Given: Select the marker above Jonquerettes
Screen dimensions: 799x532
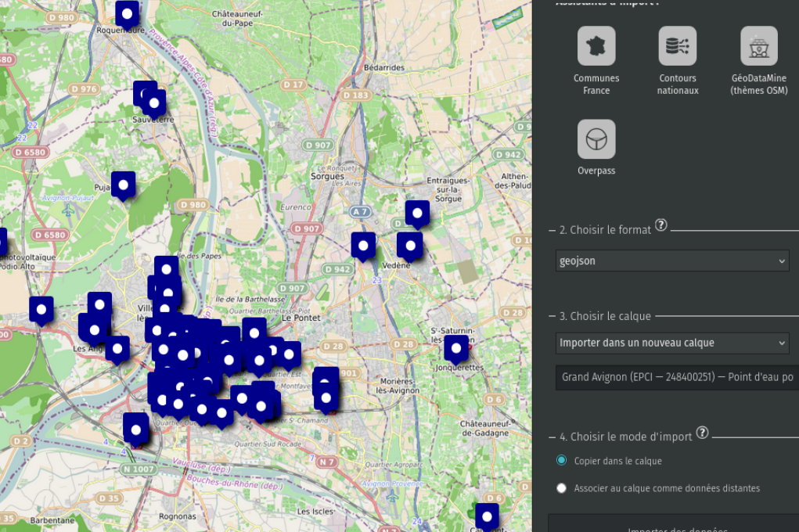Looking at the screenshot, I should 455,347.
